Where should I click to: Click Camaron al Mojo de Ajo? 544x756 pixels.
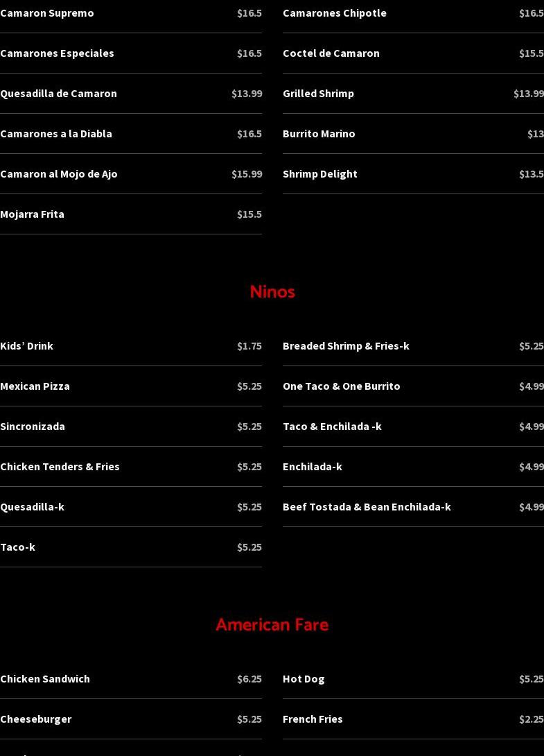coord(59,174)
